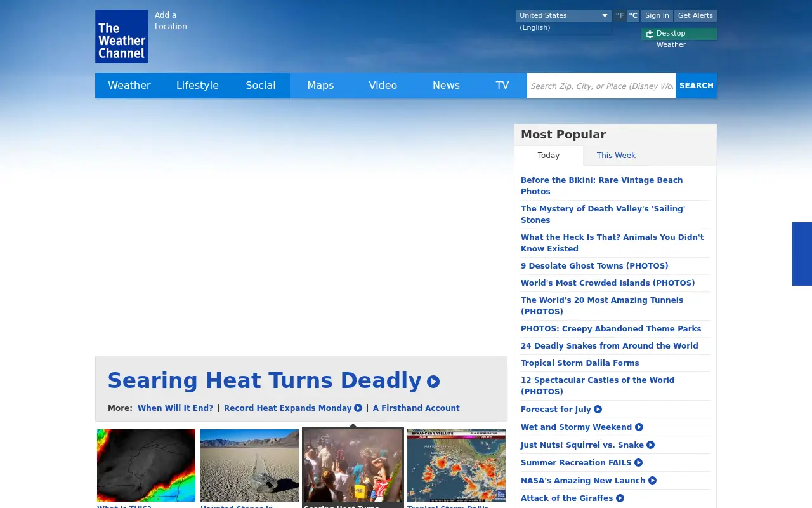Click the enhanced satellite storm thumbnail
Image resolution: width=812 pixels, height=508 pixels.
(x=456, y=465)
